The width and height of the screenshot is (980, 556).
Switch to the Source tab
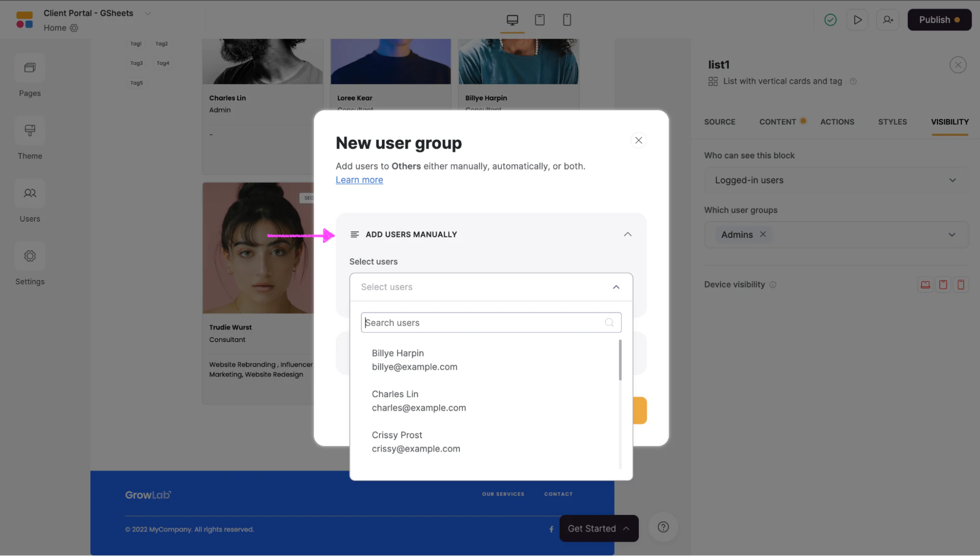pyautogui.click(x=720, y=122)
